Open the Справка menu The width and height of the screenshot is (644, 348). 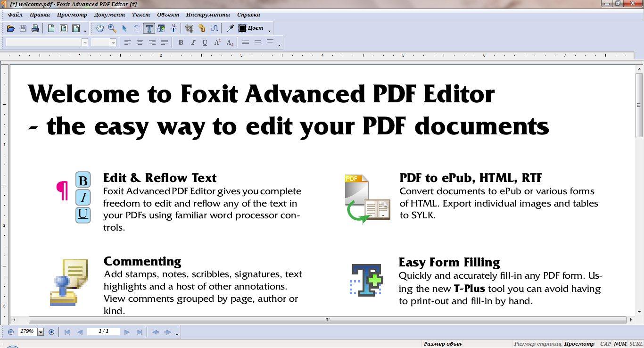[x=248, y=15]
